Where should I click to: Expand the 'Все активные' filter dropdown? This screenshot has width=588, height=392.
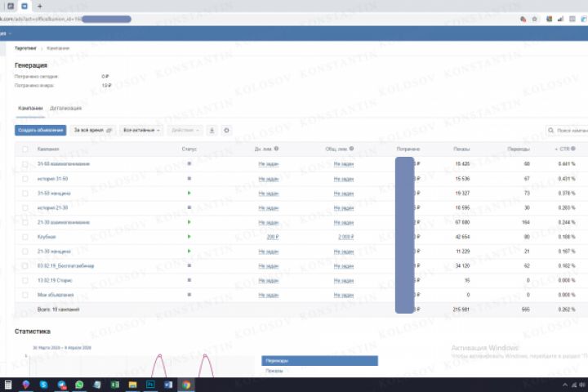click(141, 130)
